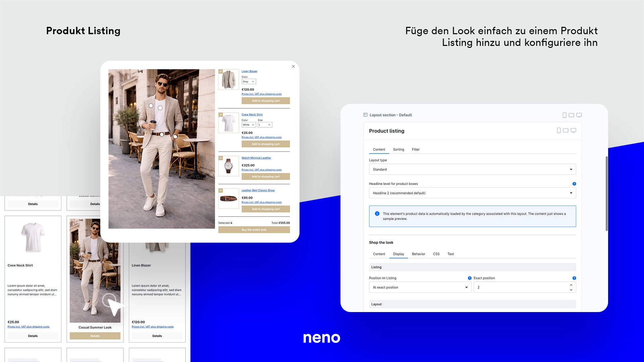Click layout section icon before 'Layout section - Default'
The image size is (644, 362).
[x=365, y=115]
